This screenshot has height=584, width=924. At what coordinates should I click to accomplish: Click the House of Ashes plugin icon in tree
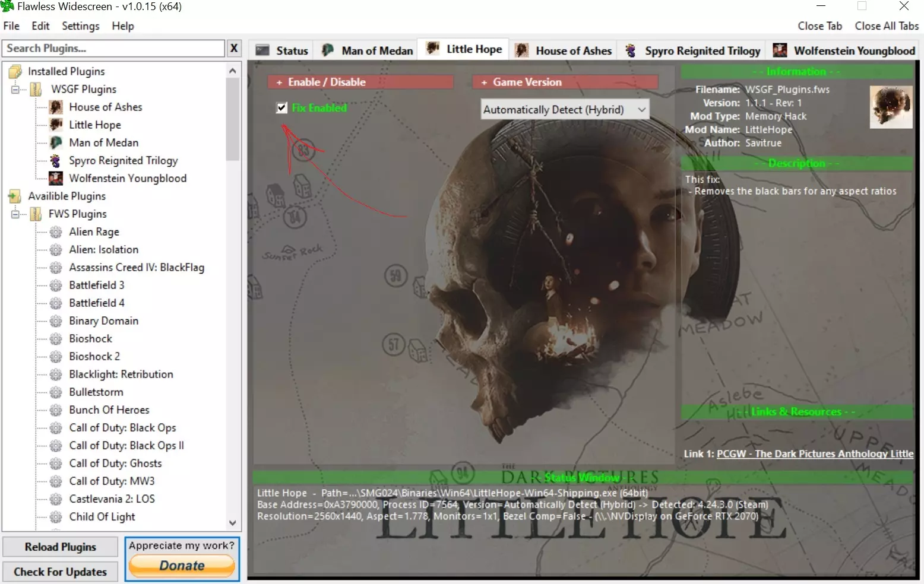click(x=56, y=107)
